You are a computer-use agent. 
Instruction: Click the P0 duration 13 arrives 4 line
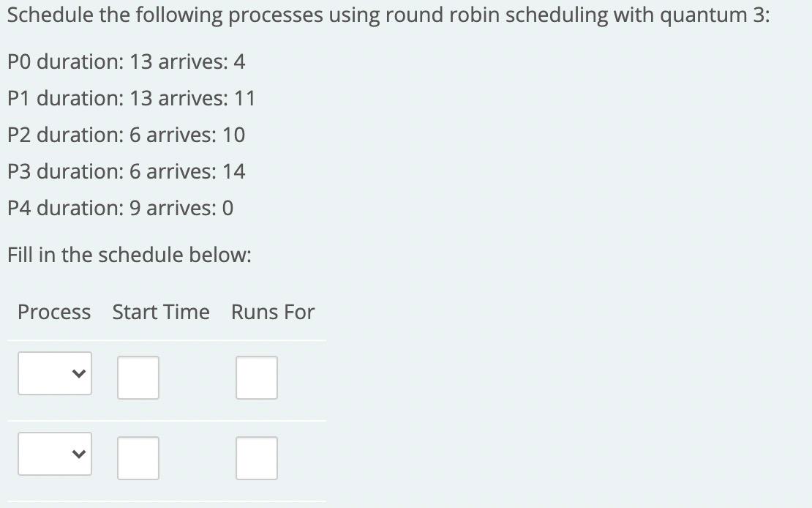[127, 61]
